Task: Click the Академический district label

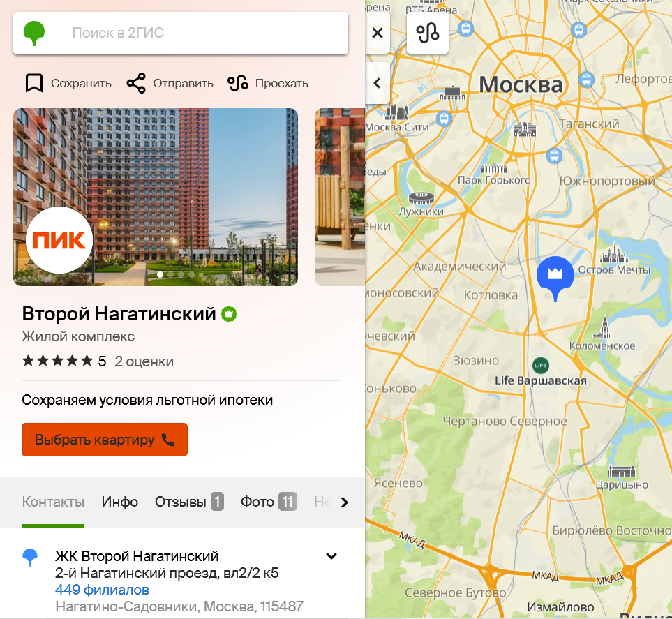Action: (x=459, y=267)
